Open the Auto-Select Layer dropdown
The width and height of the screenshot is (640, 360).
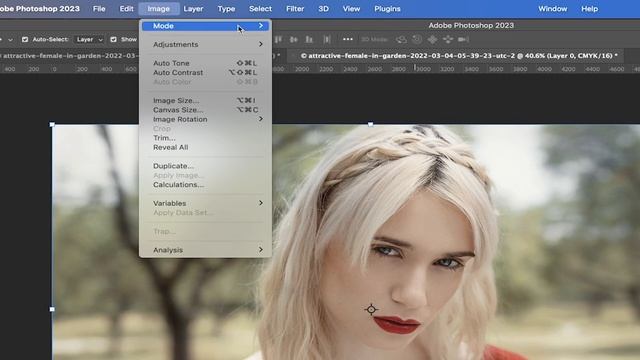coord(89,40)
